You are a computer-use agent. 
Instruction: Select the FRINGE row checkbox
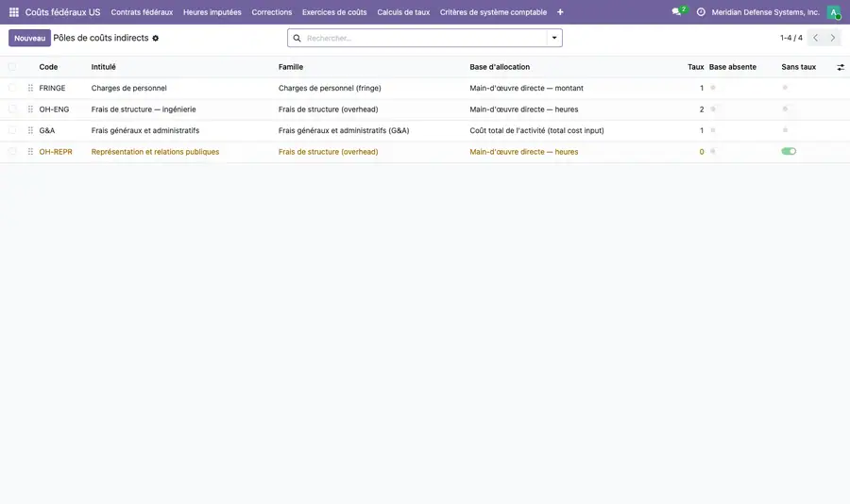pos(12,88)
